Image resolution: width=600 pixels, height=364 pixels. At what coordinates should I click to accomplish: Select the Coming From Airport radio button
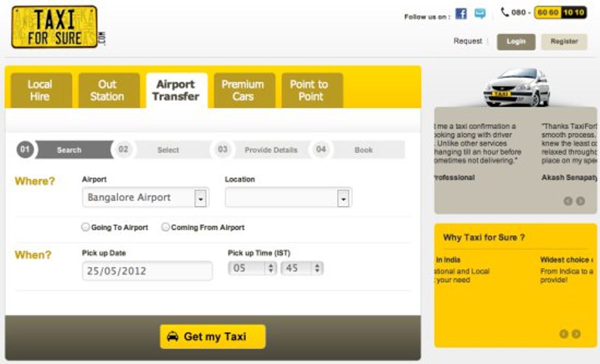[165, 227]
